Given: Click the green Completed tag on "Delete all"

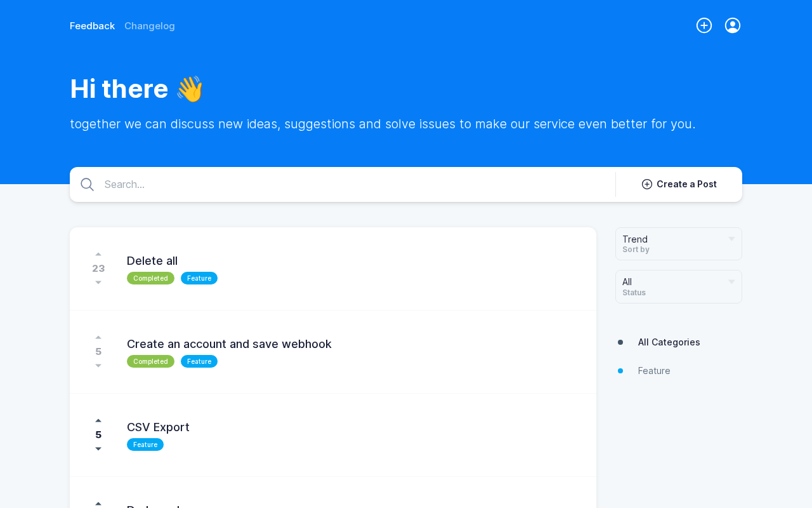Looking at the screenshot, I should coord(150,278).
